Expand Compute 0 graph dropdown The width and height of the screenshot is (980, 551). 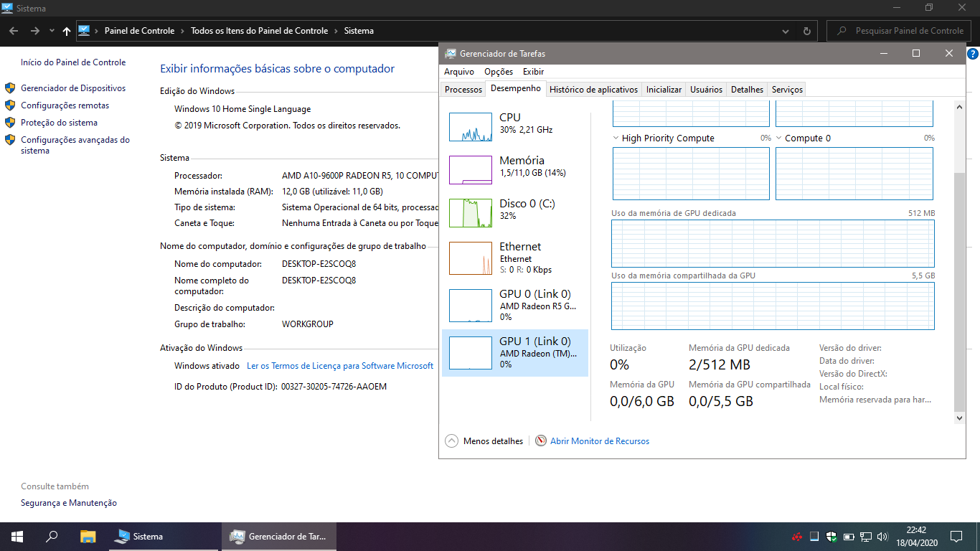[x=779, y=138]
